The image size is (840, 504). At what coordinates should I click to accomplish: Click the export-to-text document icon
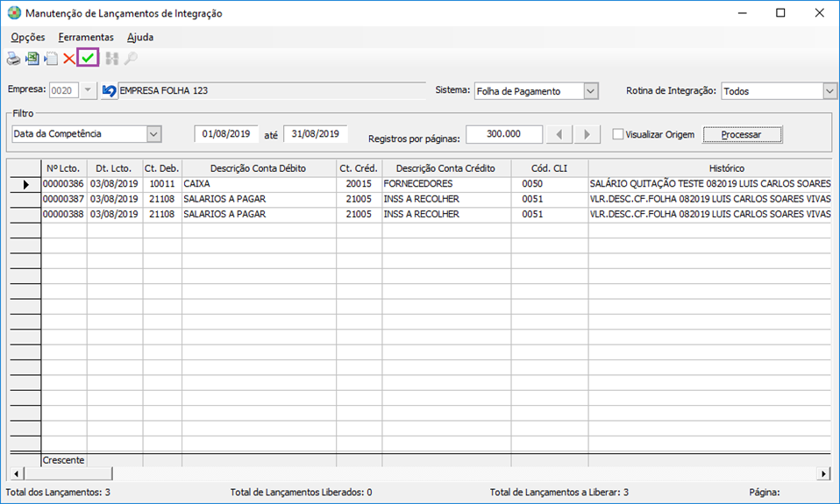[51, 59]
